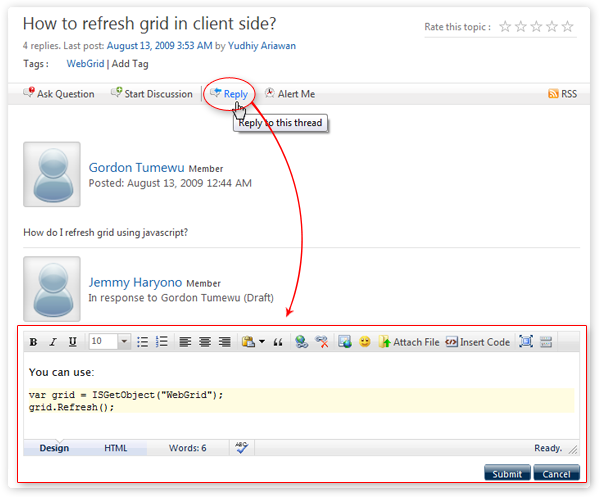Insert a bulleted list

click(143, 342)
